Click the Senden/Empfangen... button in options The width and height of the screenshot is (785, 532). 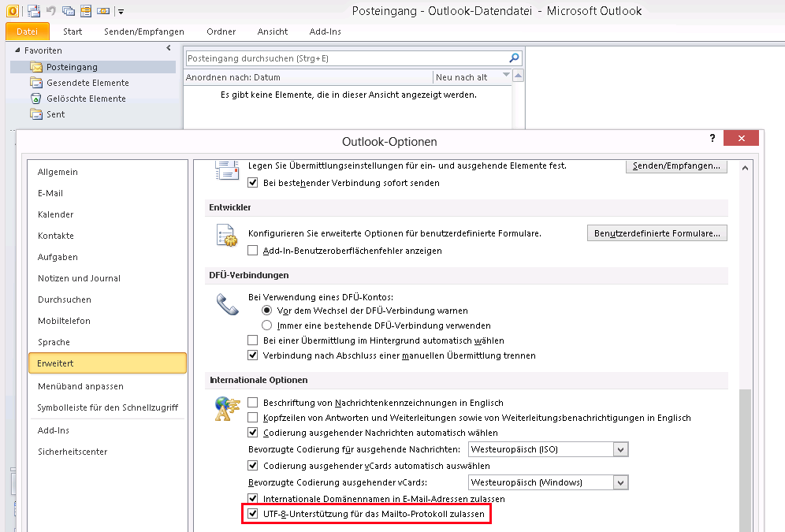click(675, 166)
